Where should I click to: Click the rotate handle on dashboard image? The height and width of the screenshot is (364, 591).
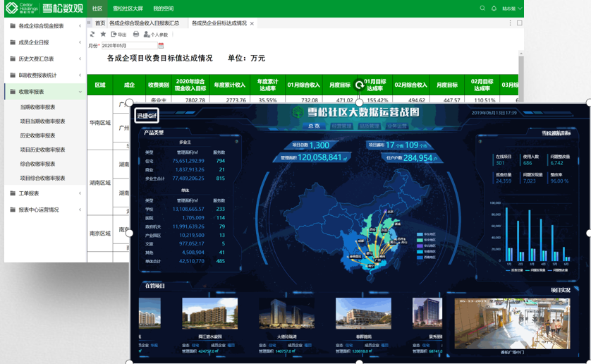click(360, 85)
